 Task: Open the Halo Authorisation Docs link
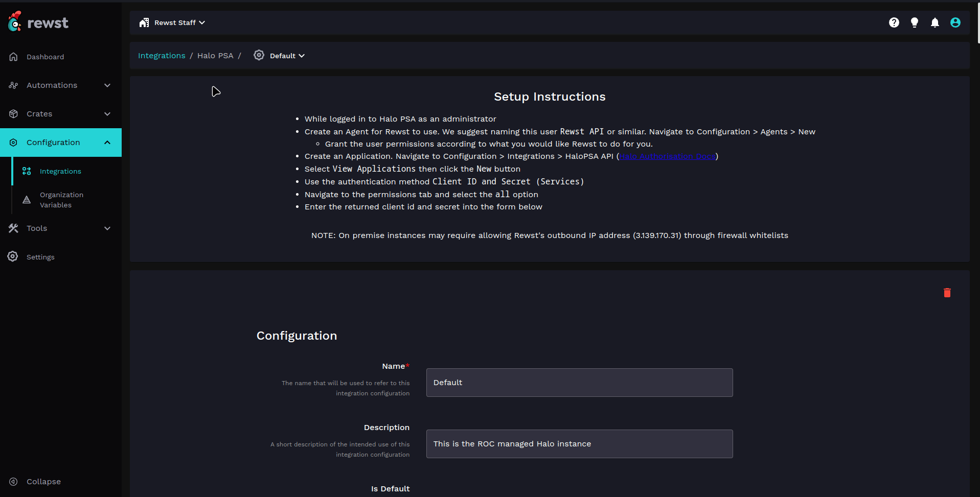pos(667,156)
